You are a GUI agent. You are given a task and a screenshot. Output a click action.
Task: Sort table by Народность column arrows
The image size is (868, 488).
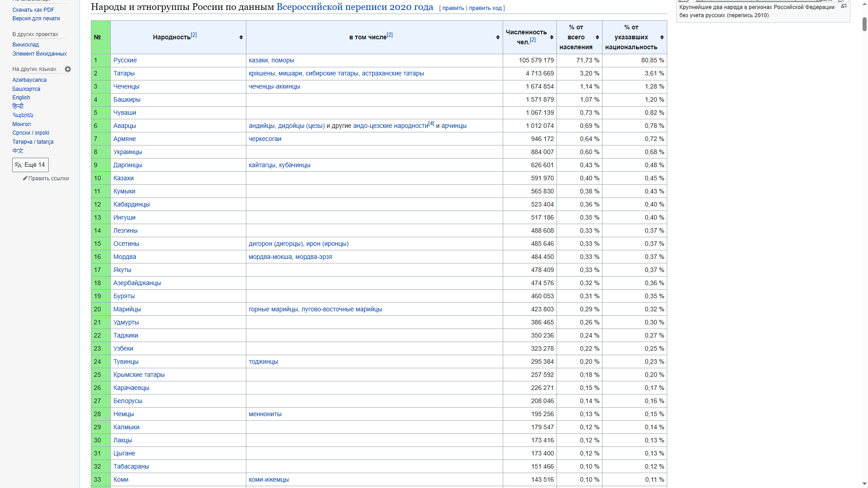[241, 38]
